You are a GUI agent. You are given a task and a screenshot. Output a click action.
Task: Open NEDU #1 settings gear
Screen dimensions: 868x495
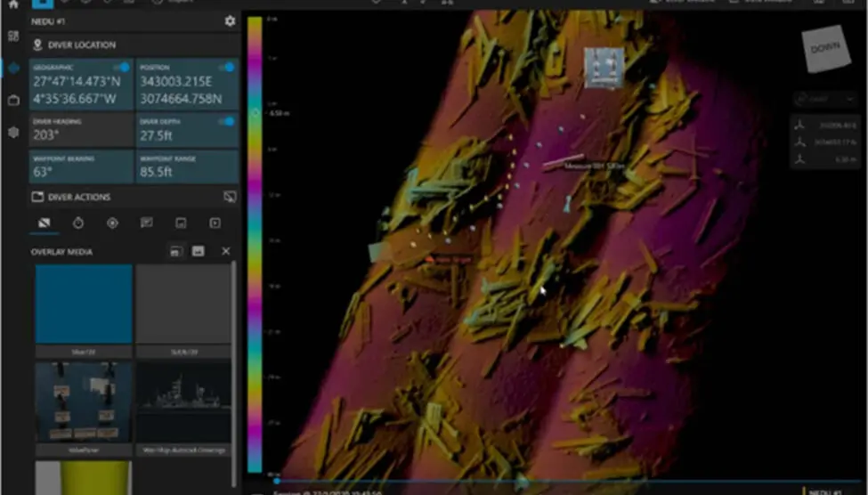[230, 21]
